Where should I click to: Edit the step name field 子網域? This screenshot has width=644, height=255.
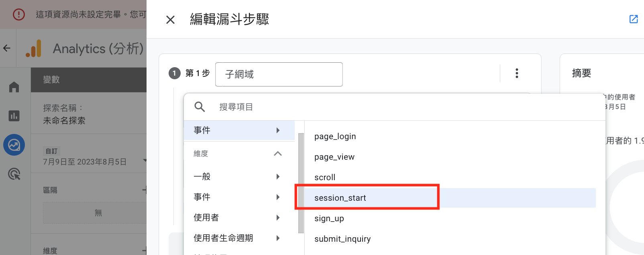[x=279, y=74]
